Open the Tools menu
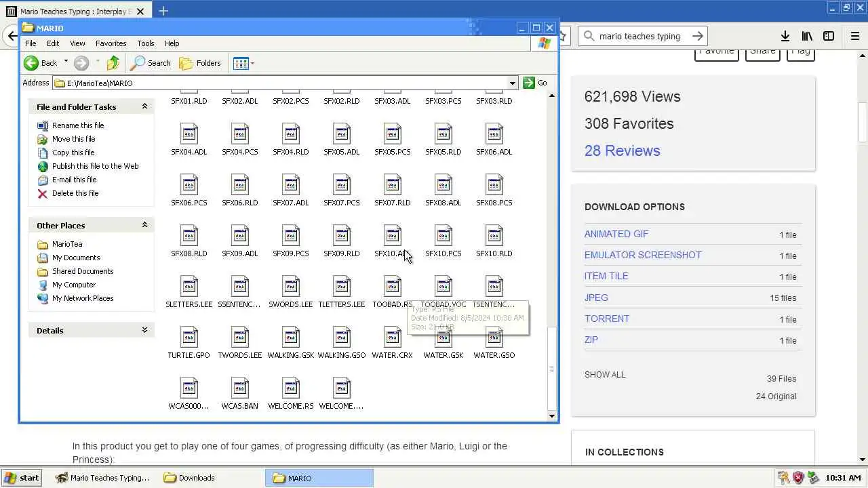Viewport: 868px width, 488px height. (146, 43)
